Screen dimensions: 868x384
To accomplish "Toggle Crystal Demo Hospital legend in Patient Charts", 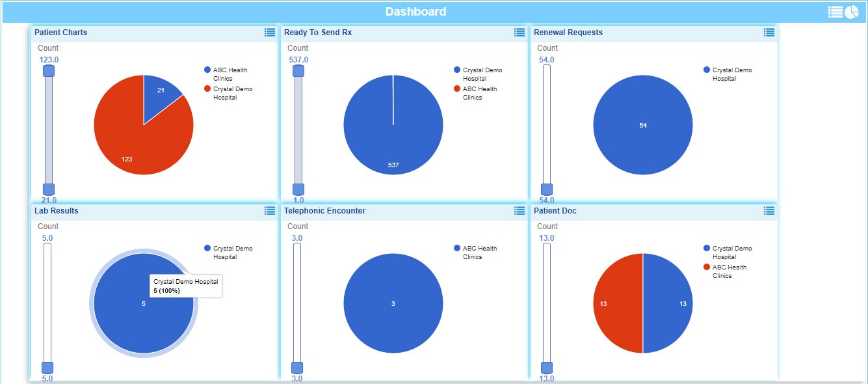I will point(232,93).
